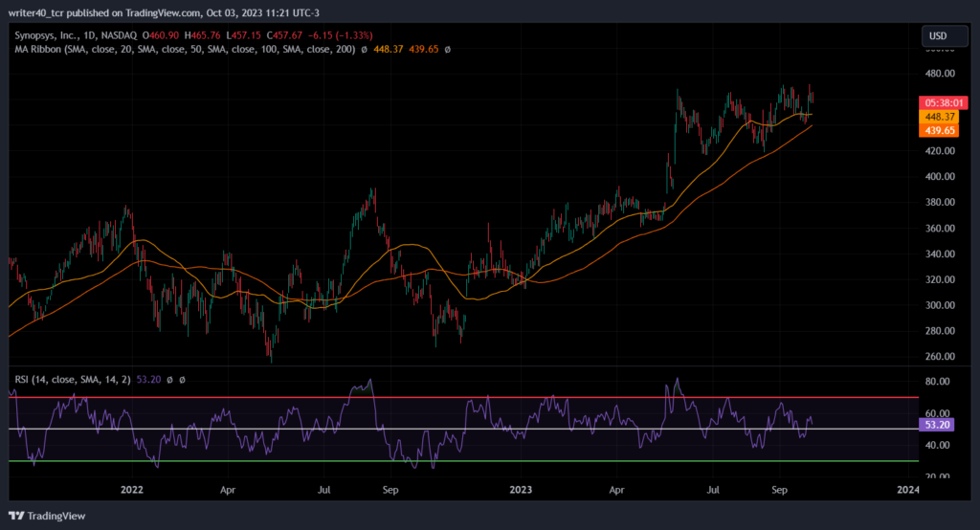980x530 pixels.
Task: Click the 448.37 tag on the price axis
Action: [939, 117]
